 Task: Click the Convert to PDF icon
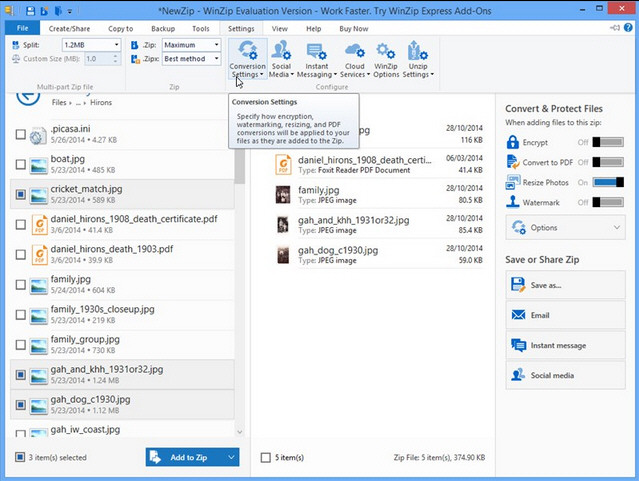(x=513, y=162)
